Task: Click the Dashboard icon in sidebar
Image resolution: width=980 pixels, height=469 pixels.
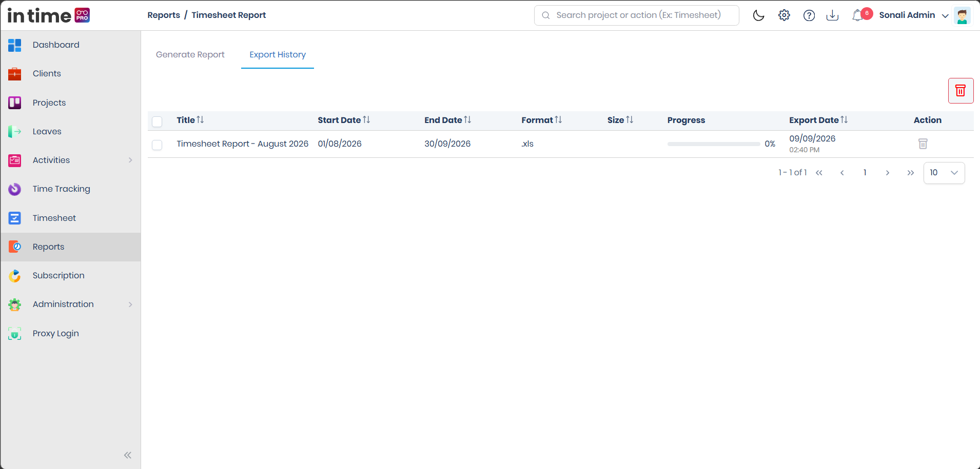Action: tap(15, 45)
